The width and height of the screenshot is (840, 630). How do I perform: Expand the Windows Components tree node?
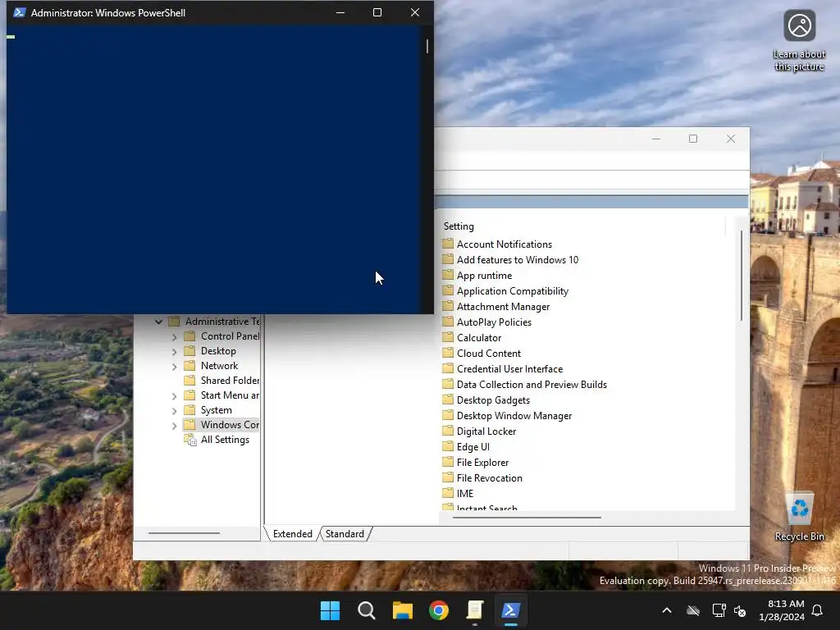coord(174,426)
